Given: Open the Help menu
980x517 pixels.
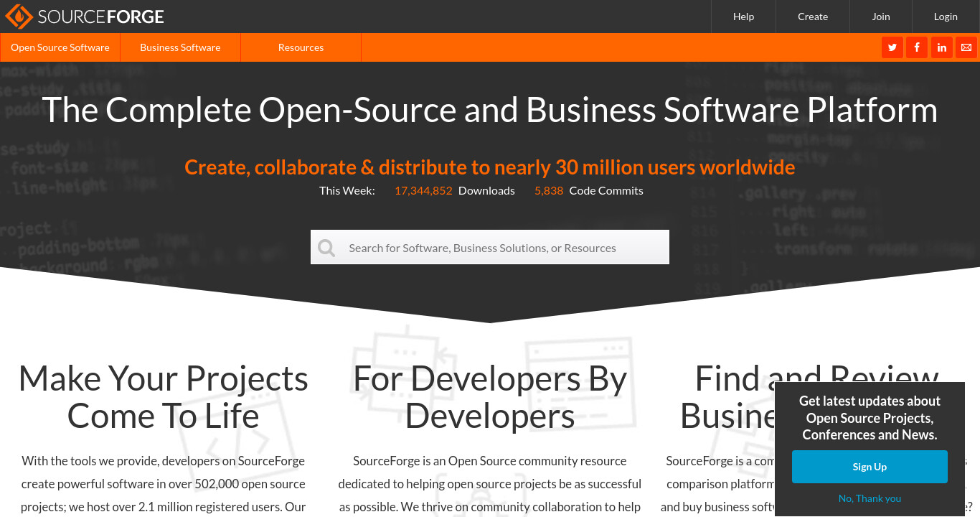Looking at the screenshot, I should click(x=743, y=17).
